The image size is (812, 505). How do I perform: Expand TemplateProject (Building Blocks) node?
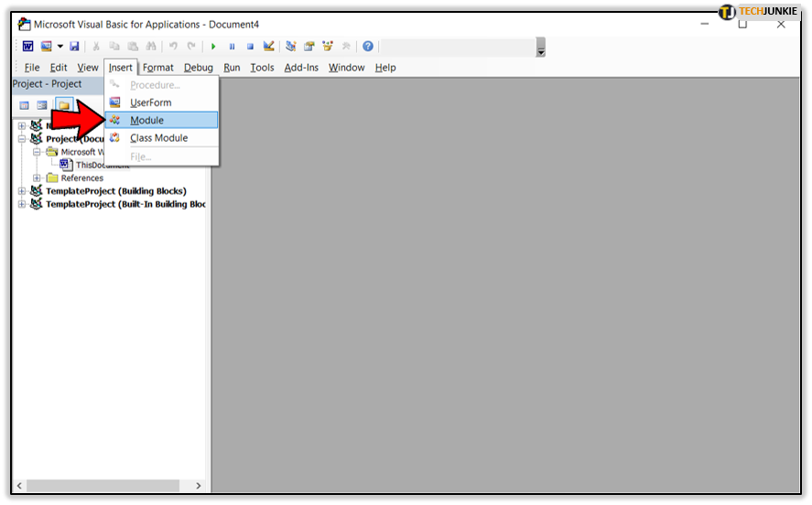(22, 191)
